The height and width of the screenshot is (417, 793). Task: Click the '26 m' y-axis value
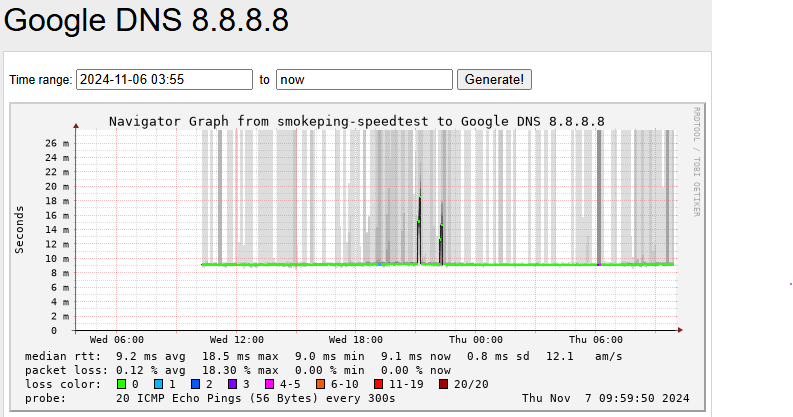click(57, 144)
